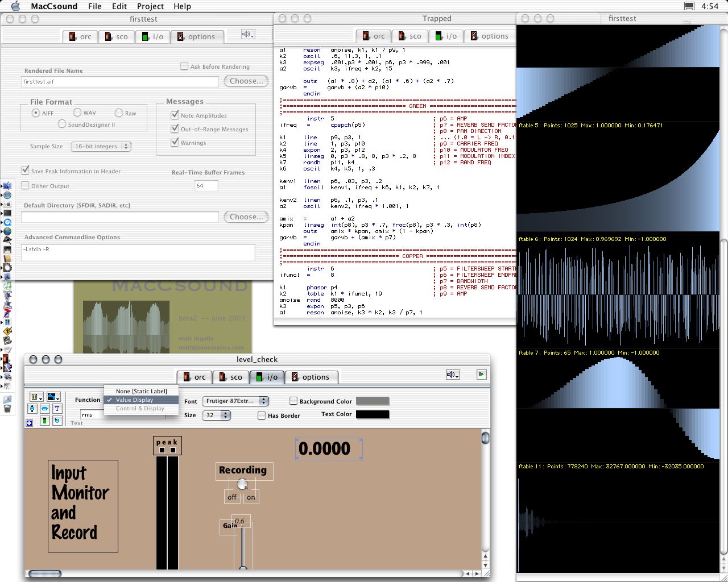Viewport: 728px width, 582px height.
Task: Select the T text widget tool
Action: coord(57,409)
